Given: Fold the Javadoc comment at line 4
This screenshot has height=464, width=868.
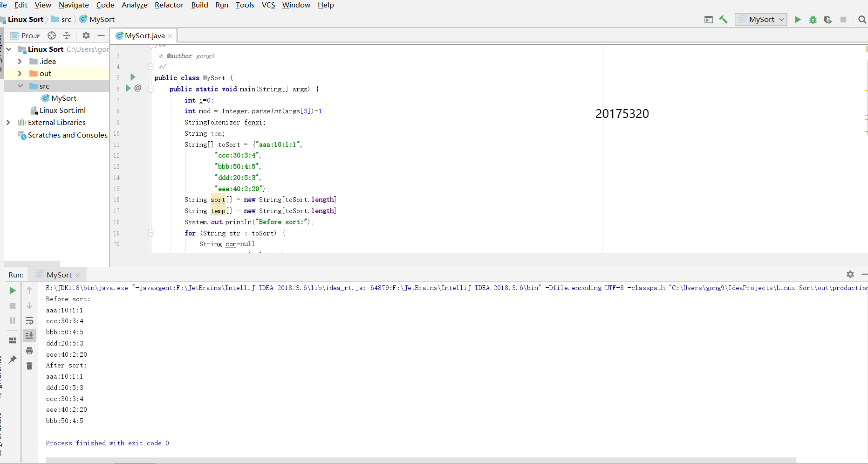Looking at the screenshot, I should pyautogui.click(x=151, y=66).
